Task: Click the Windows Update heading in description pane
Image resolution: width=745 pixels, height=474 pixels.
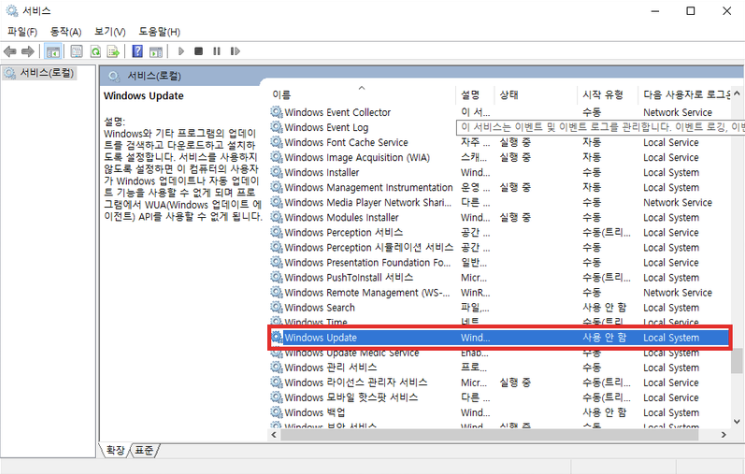Action: click(x=143, y=95)
